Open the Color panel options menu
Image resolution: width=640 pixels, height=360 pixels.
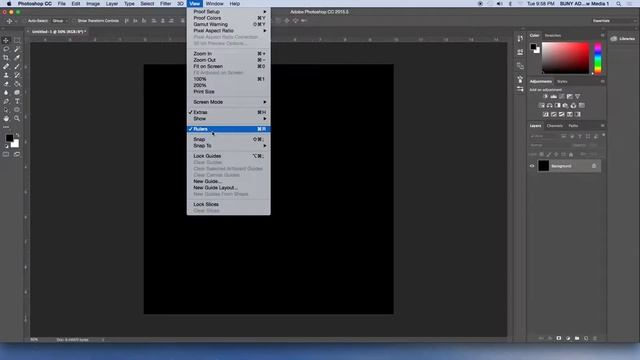point(602,36)
